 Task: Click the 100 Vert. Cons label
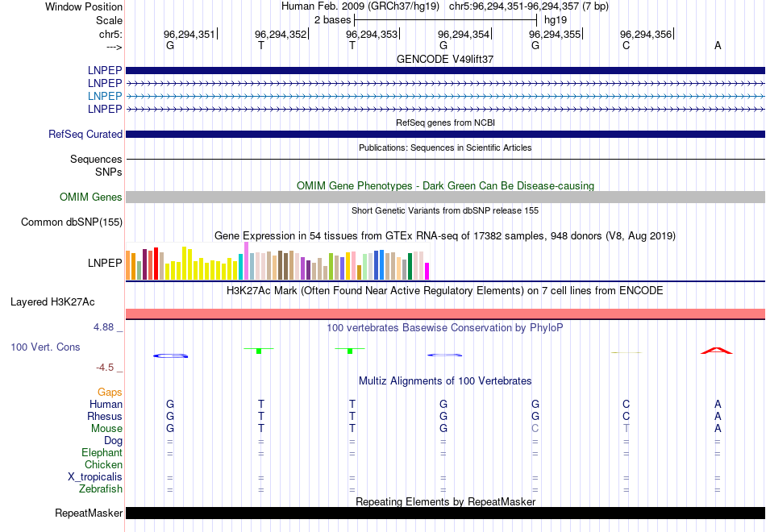pos(45,347)
